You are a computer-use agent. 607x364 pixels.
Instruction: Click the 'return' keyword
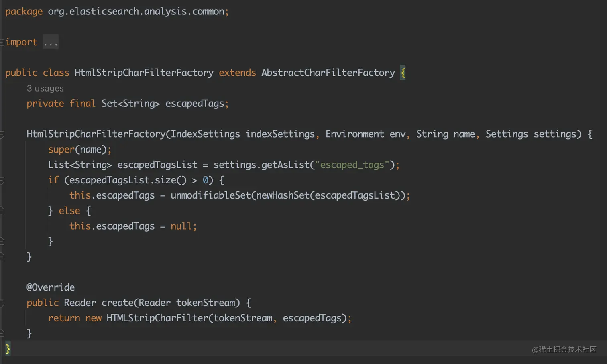(x=64, y=318)
